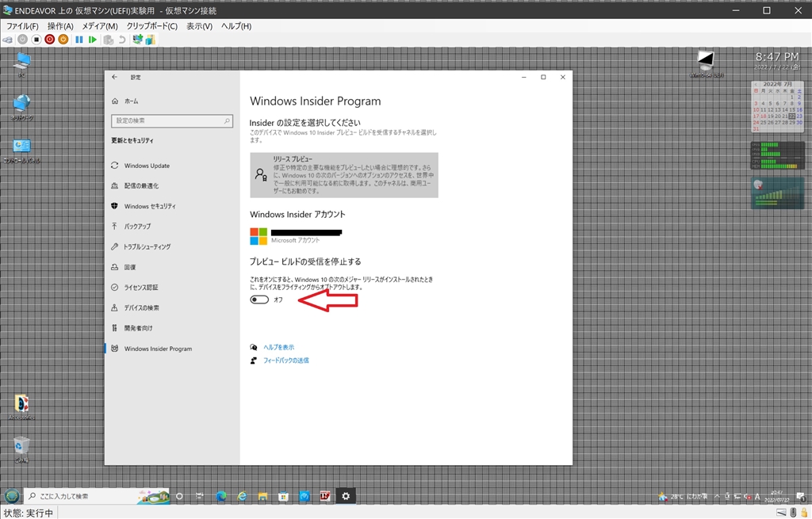Select the monitor desktop icon top-right
812x519 pixels.
(706, 64)
